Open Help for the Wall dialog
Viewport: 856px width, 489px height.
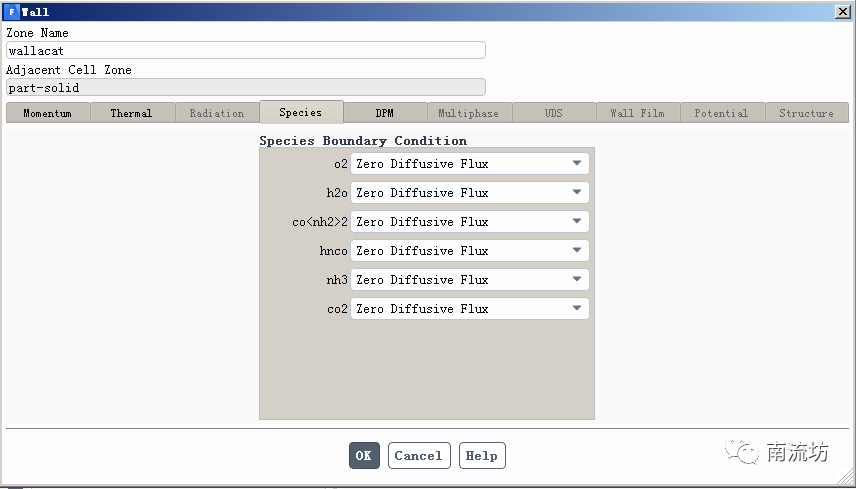482,456
